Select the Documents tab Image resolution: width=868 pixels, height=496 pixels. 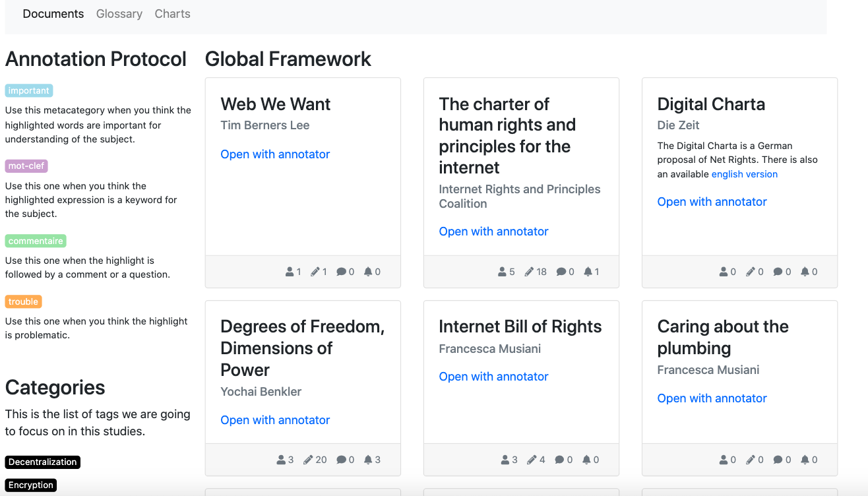tap(53, 14)
